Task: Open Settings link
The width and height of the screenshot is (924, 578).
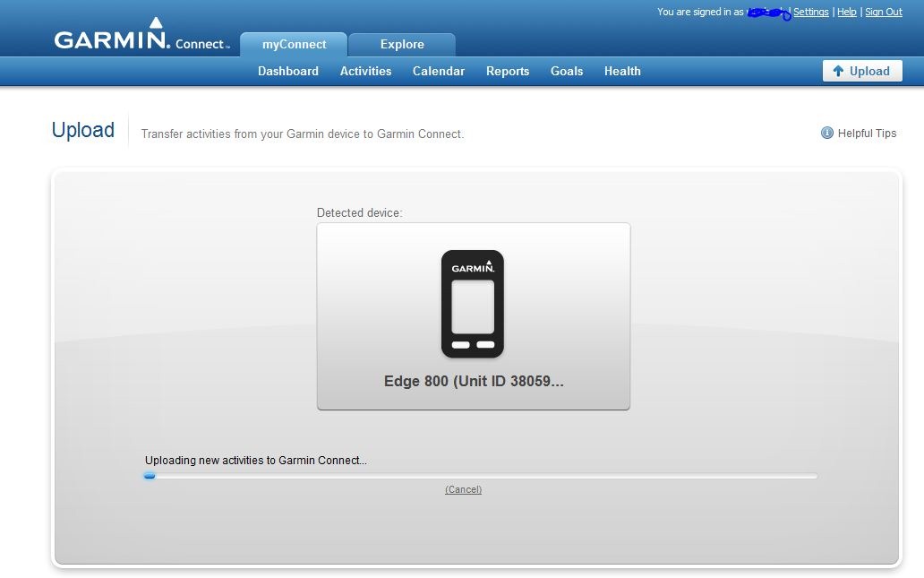Action: [811, 12]
